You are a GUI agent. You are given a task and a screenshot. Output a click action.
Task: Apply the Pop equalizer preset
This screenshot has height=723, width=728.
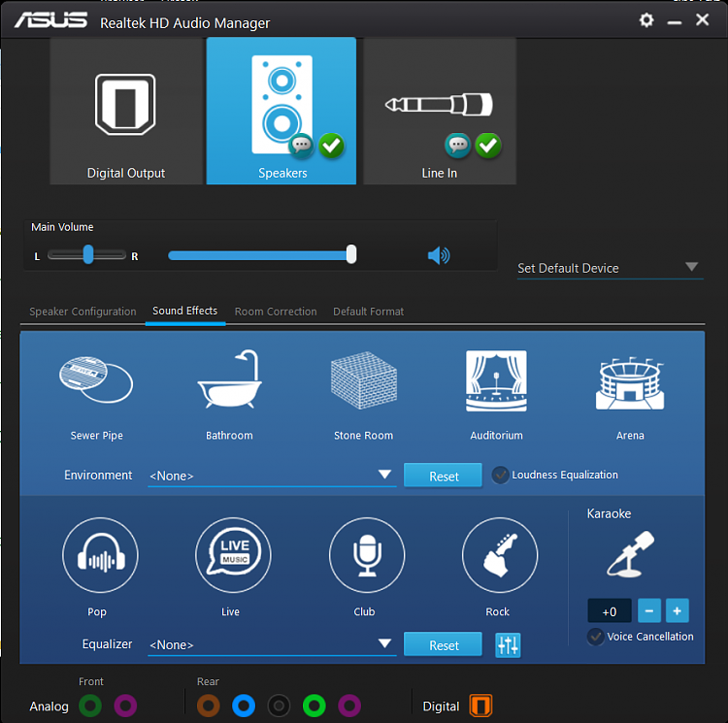(100, 555)
